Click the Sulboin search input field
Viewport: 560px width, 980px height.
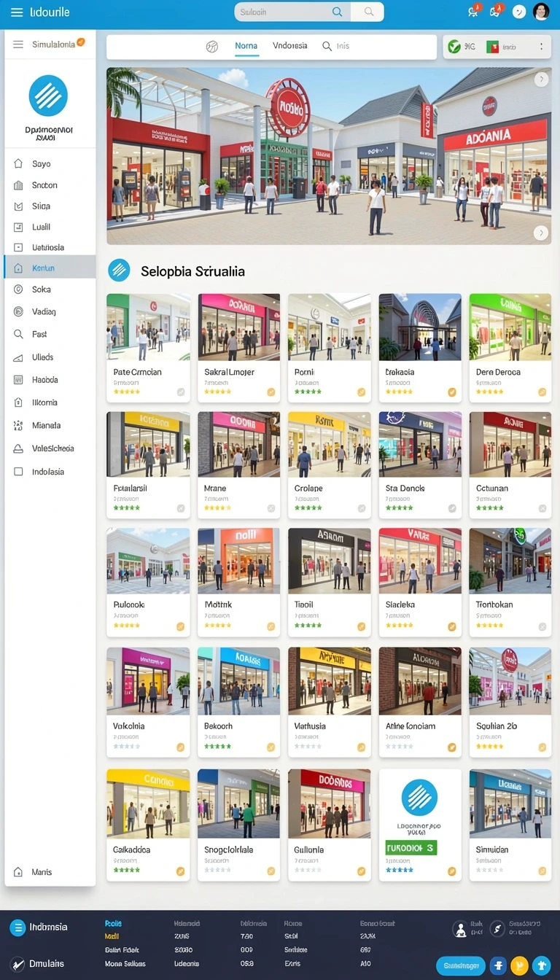tap(292, 12)
